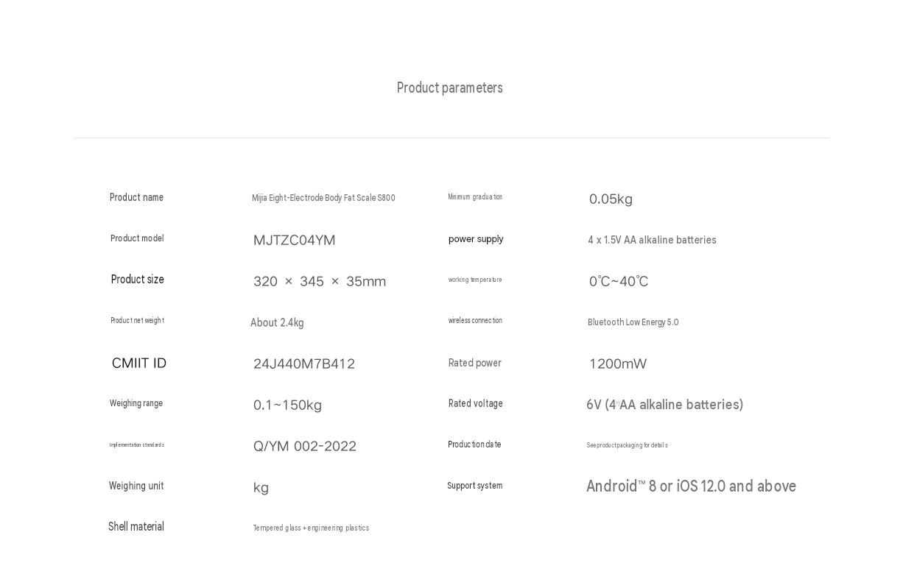The image size is (903, 588).
Task: Click the 'Weighing unit' label
Action: [136, 486]
